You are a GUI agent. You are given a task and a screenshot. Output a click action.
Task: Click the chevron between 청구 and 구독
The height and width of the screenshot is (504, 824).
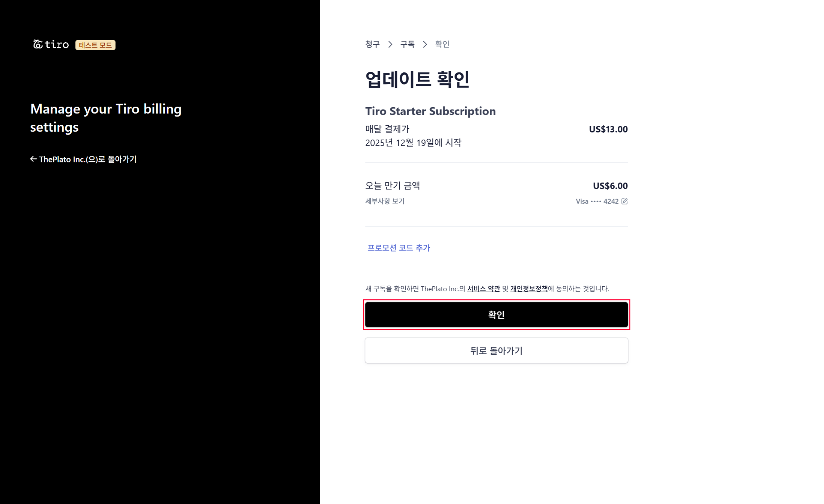[390, 44]
